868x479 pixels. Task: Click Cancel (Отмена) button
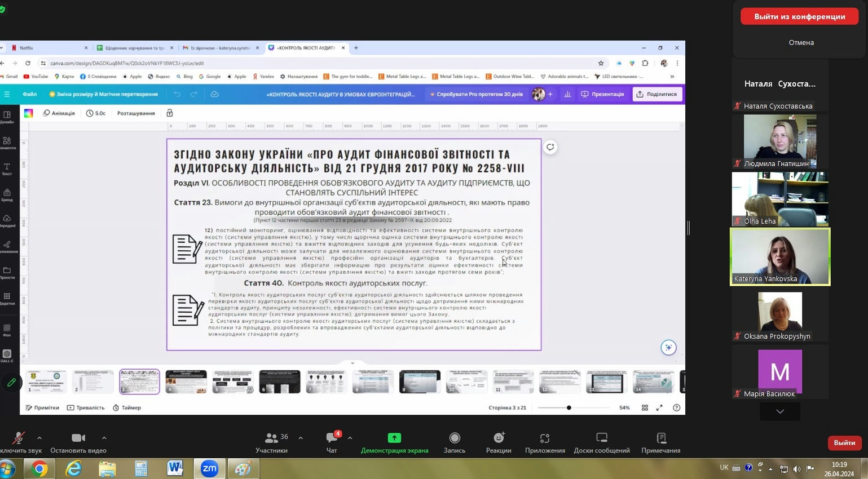pos(801,42)
